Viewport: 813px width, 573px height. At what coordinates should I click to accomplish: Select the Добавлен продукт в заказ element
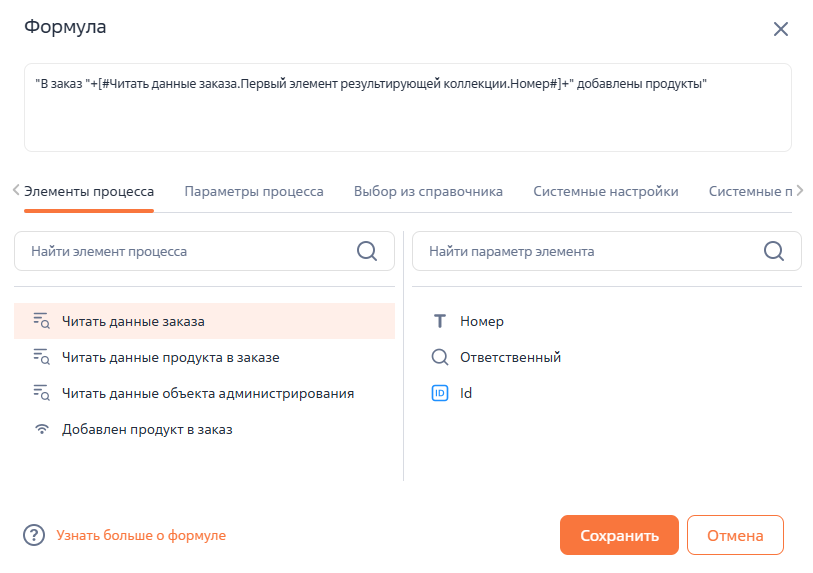[204, 429]
